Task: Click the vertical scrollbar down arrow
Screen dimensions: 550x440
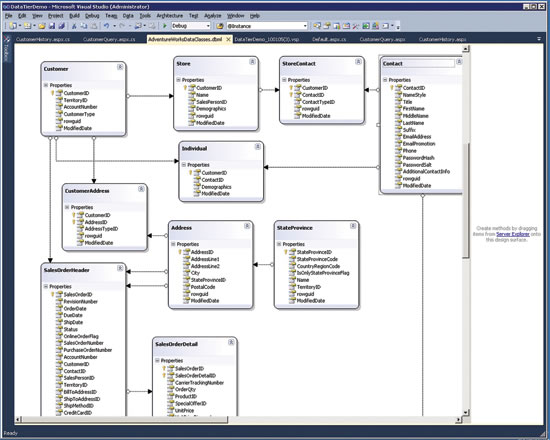Action: 465,413
